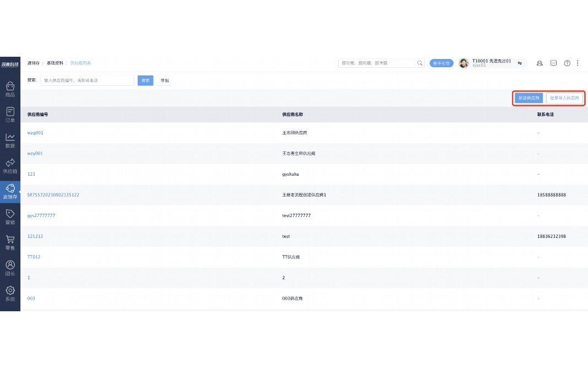588x368 pixels.
Task: Click the 新手引导 beginner guide button
Action: coord(442,63)
